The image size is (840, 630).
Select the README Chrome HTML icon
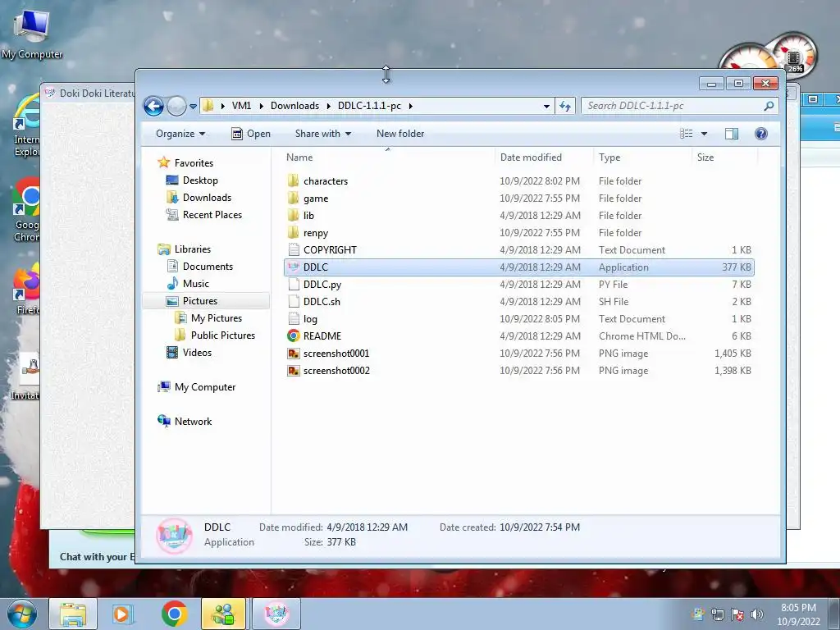[x=293, y=336]
